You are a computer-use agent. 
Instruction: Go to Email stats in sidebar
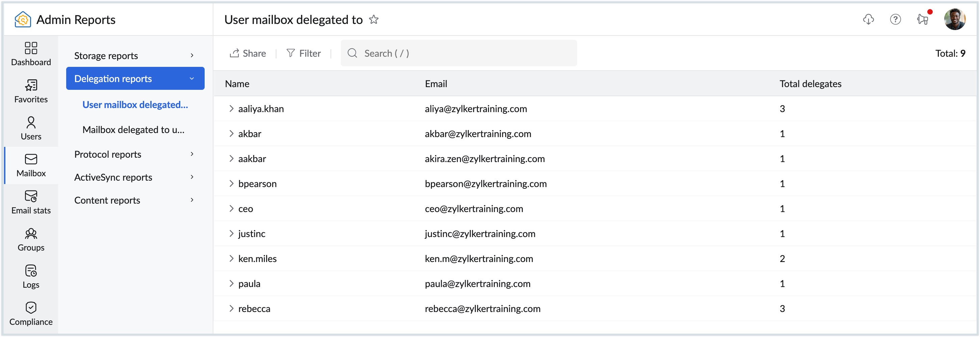(x=31, y=202)
